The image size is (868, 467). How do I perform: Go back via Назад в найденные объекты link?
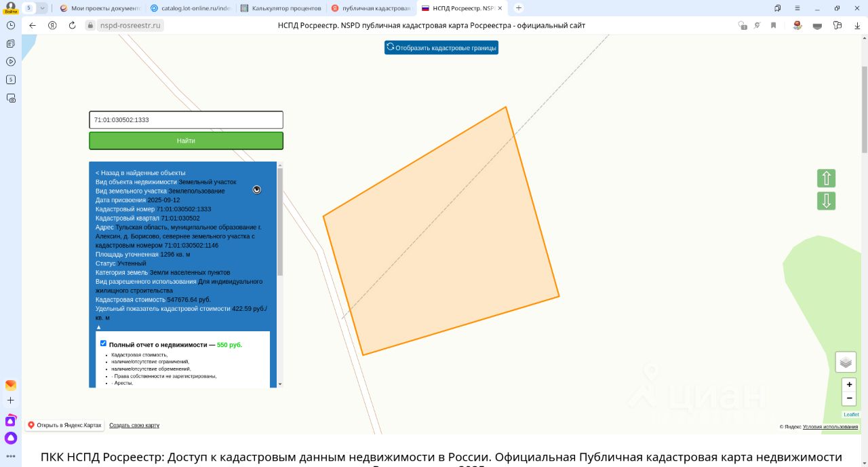140,173
